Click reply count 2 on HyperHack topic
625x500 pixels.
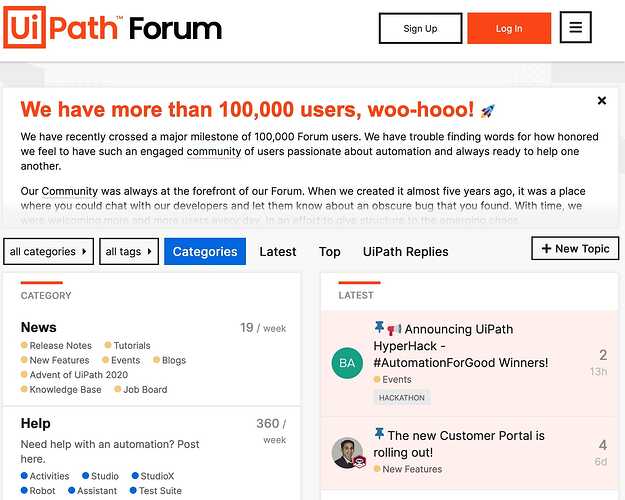pos(603,355)
